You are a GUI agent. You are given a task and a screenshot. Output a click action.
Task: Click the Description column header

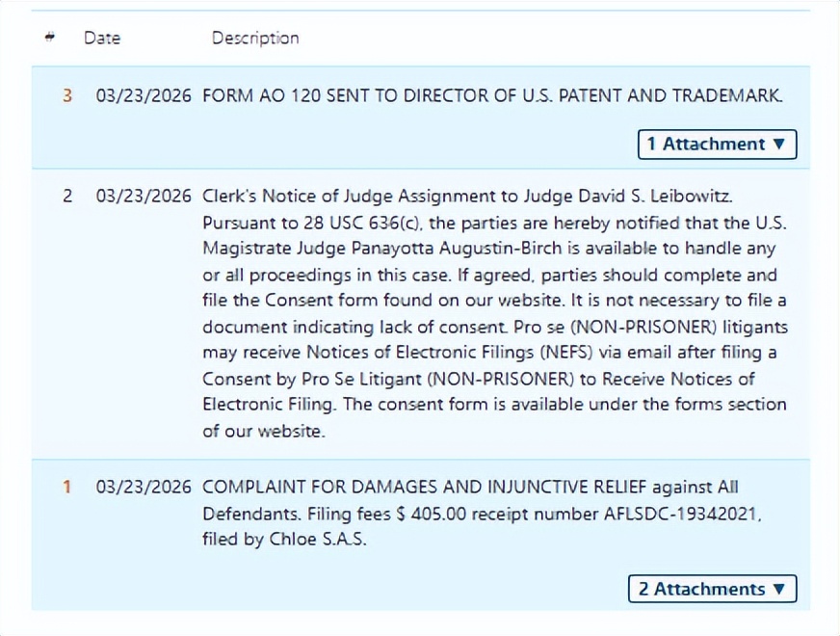(255, 38)
